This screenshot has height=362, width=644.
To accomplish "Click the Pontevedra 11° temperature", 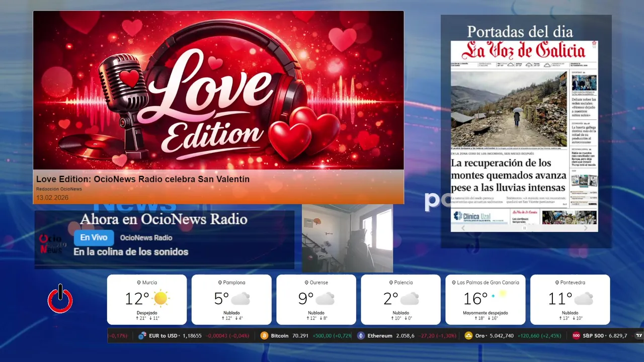I will tap(559, 299).
